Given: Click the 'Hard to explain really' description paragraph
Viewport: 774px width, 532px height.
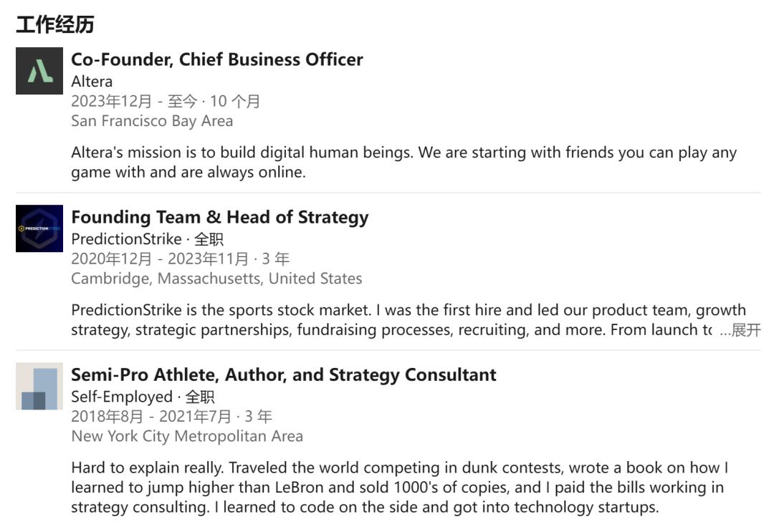Looking at the screenshot, I should (x=399, y=488).
